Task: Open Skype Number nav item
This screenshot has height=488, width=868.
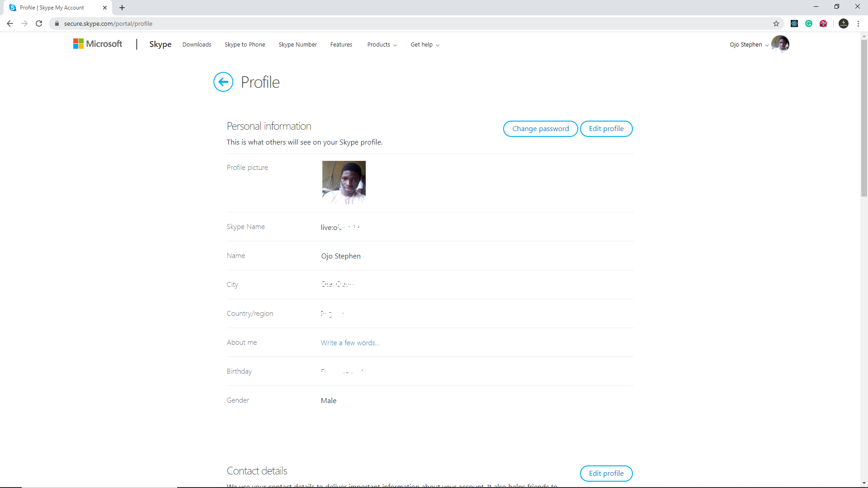Action: click(x=297, y=44)
